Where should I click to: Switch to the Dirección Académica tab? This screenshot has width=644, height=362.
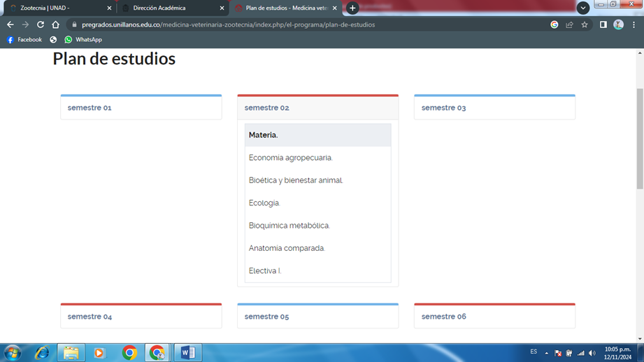(168, 8)
